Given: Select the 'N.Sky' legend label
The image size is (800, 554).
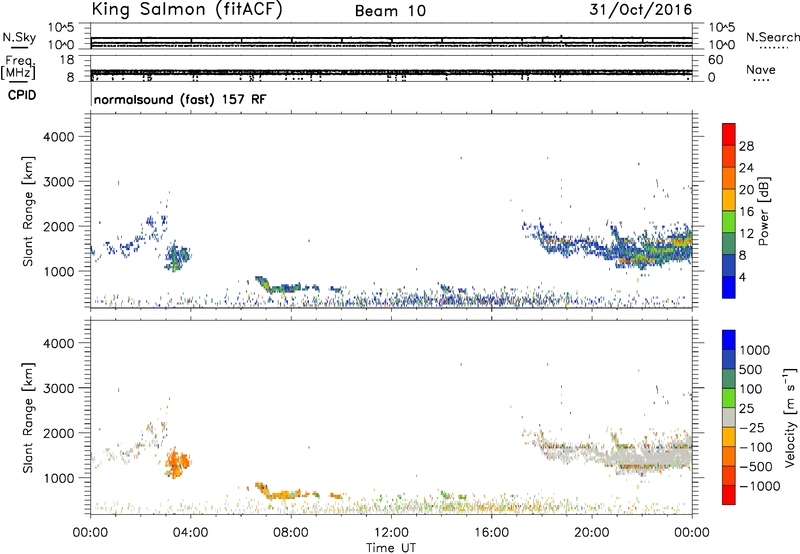Looking at the screenshot, I should click(19, 37).
